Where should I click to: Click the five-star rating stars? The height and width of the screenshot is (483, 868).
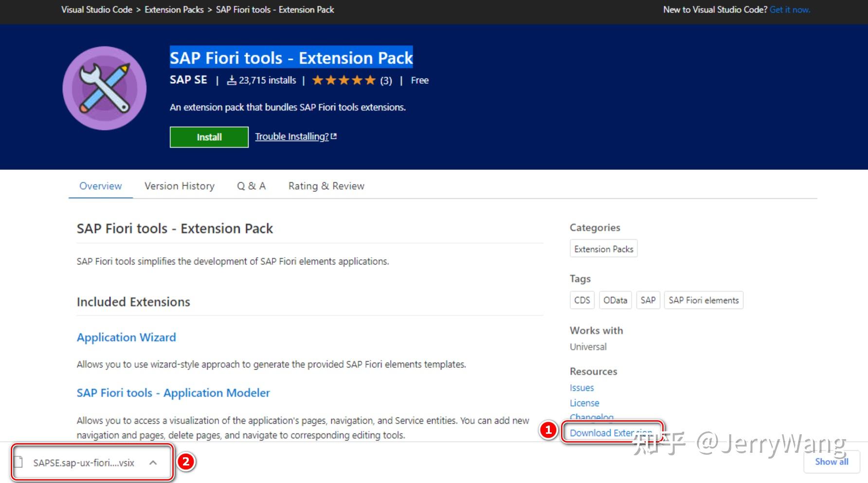tap(344, 80)
